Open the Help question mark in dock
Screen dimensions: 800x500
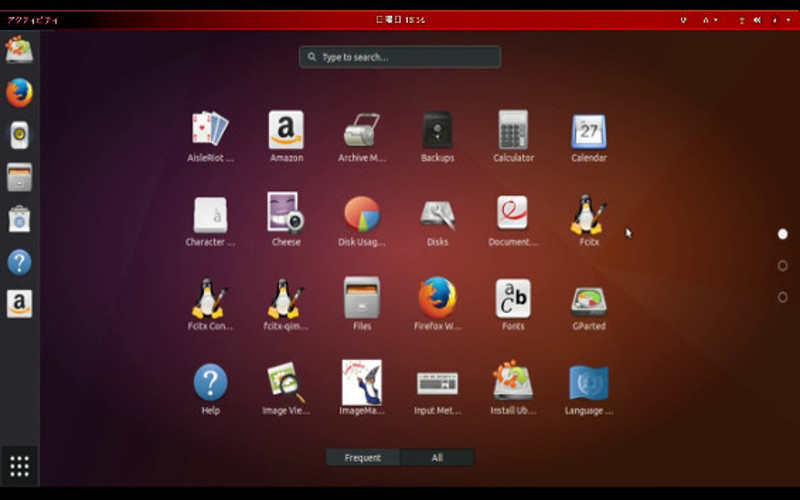click(x=19, y=262)
